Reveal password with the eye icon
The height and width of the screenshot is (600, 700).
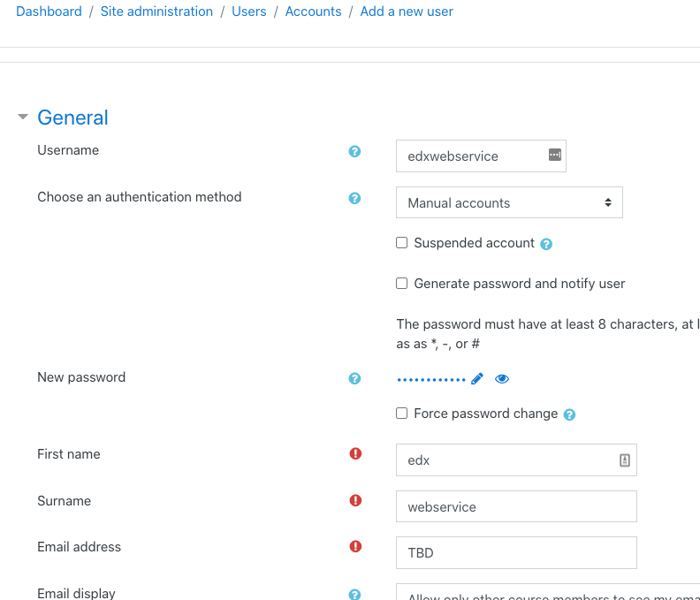502,379
